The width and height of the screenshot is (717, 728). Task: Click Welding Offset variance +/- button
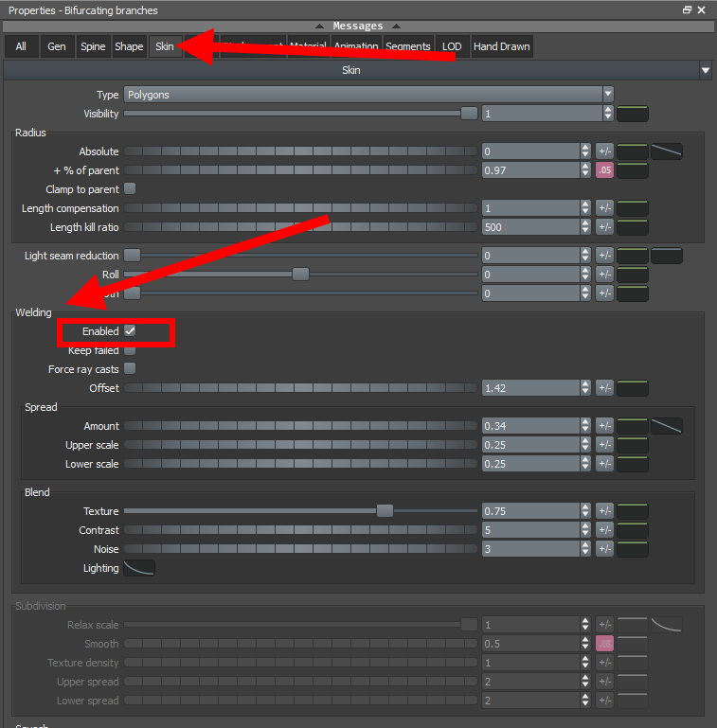pos(604,388)
